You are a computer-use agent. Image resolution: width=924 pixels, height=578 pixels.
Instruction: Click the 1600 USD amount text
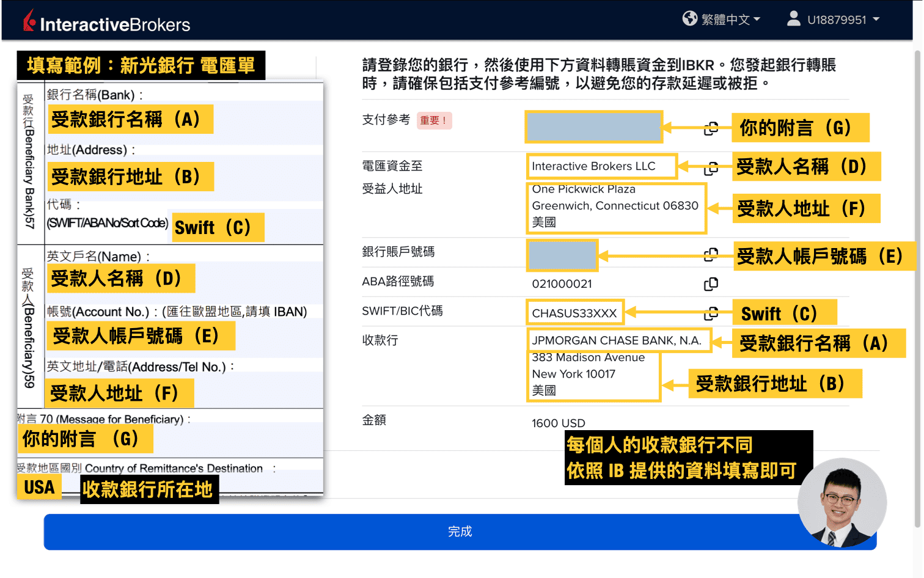pyautogui.click(x=558, y=423)
